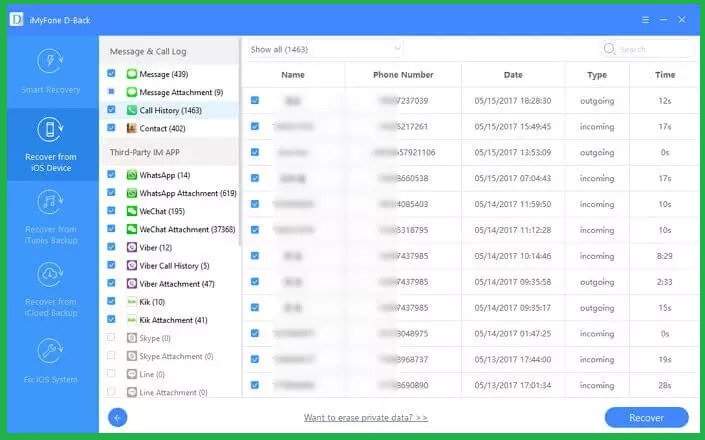Click time cell 8:29

pos(665,256)
